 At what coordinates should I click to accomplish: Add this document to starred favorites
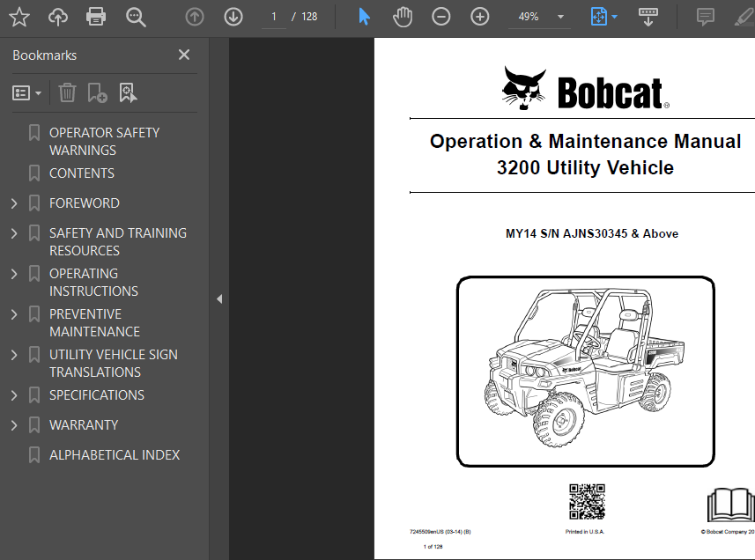19,17
